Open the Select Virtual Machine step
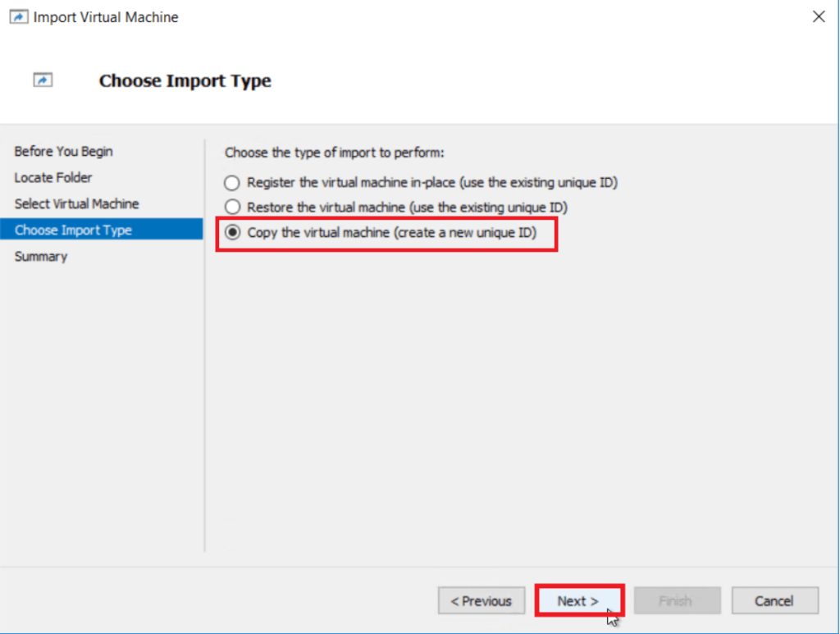This screenshot has height=634, width=840. click(75, 203)
